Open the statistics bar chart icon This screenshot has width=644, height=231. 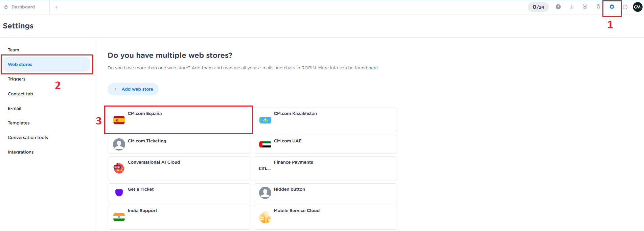pyautogui.click(x=572, y=7)
